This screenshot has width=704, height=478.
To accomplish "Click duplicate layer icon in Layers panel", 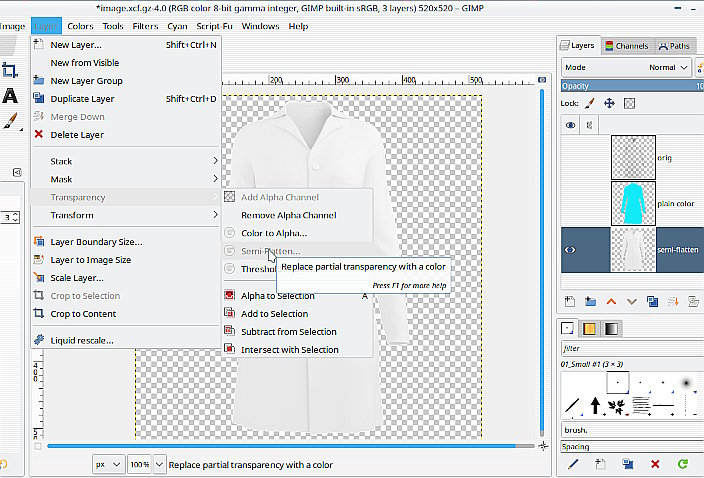I will coord(652,300).
